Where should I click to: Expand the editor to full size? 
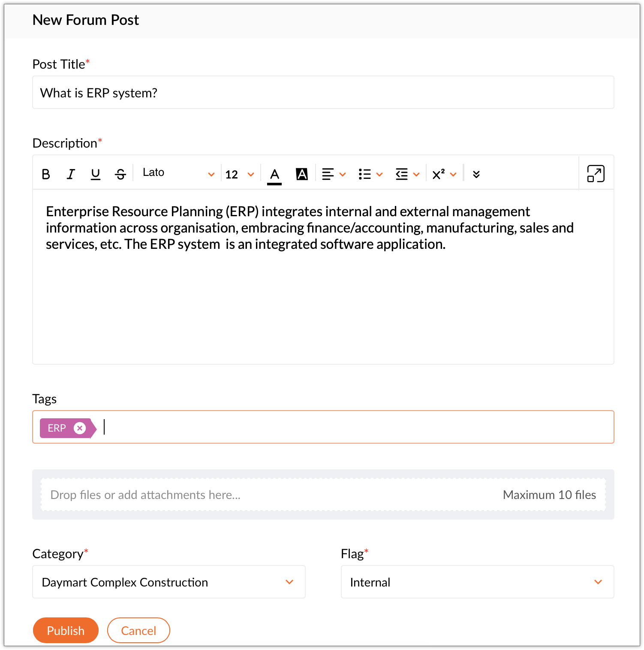(x=596, y=174)
